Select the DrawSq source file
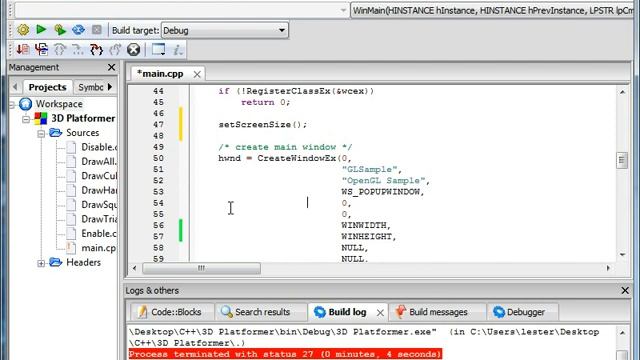 point(99,205)
